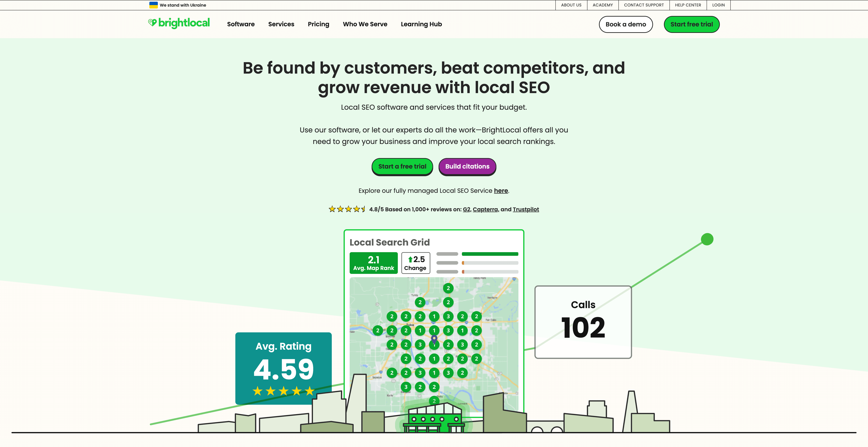
Task: Open the Services menu
Action: (281, 24)
